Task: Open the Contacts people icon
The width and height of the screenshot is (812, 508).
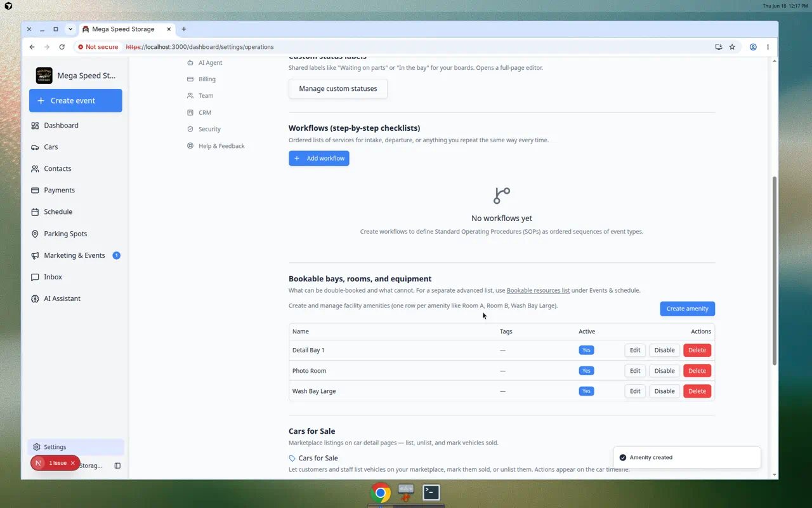Action: coord(35,169)
